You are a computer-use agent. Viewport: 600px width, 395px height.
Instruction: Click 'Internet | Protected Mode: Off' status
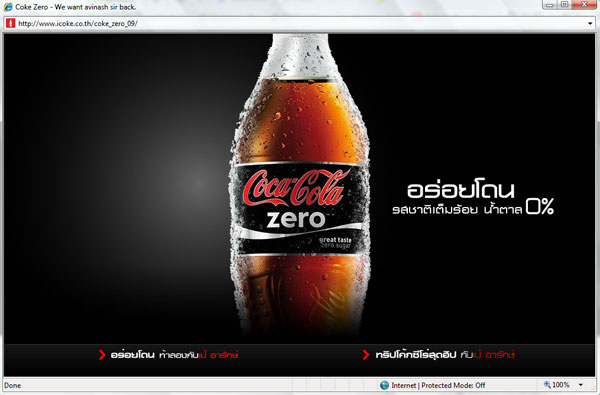point(438,385)
